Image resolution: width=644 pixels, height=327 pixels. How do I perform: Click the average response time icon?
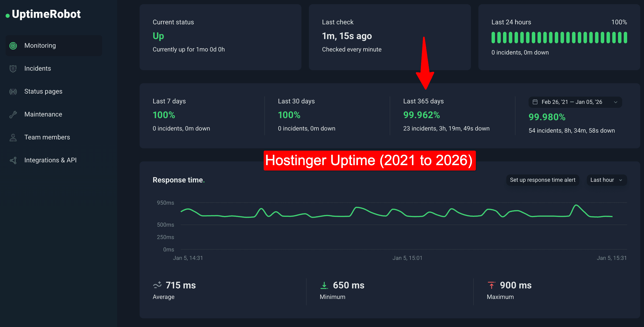[157, 285]
